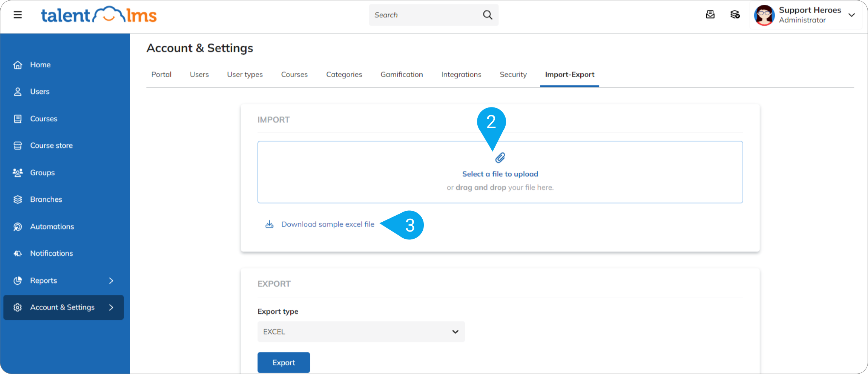
Task: Select the Import-Export tab
Action: [x=569, y=75]
